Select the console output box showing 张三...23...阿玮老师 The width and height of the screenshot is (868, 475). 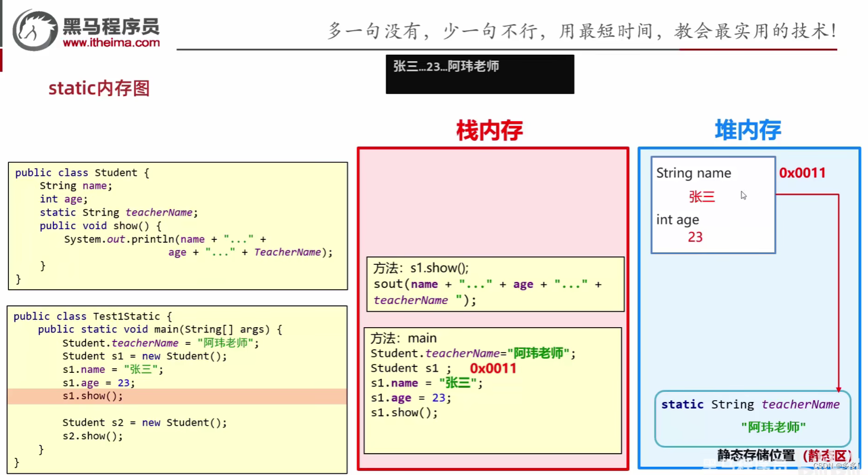click(479, 74)
